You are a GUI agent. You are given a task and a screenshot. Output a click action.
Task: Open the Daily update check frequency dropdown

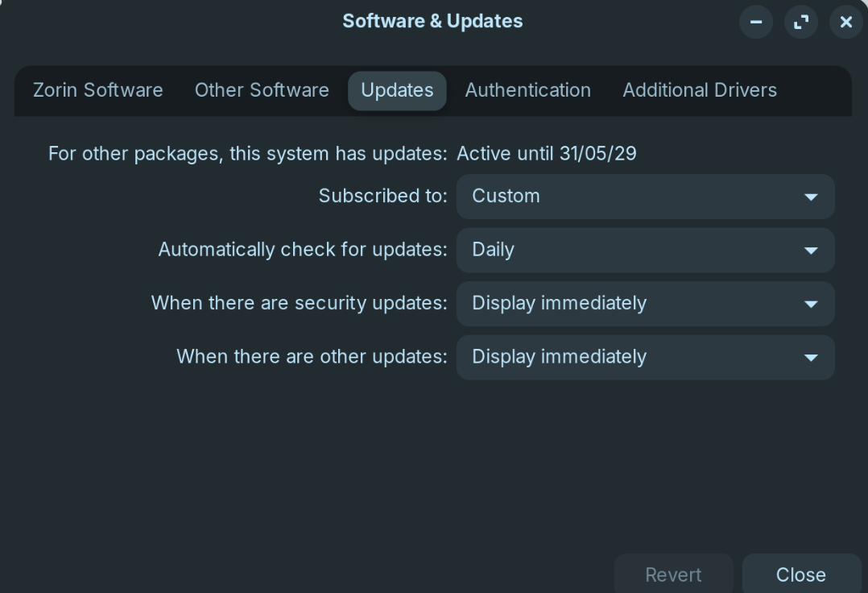coord(645,250)
